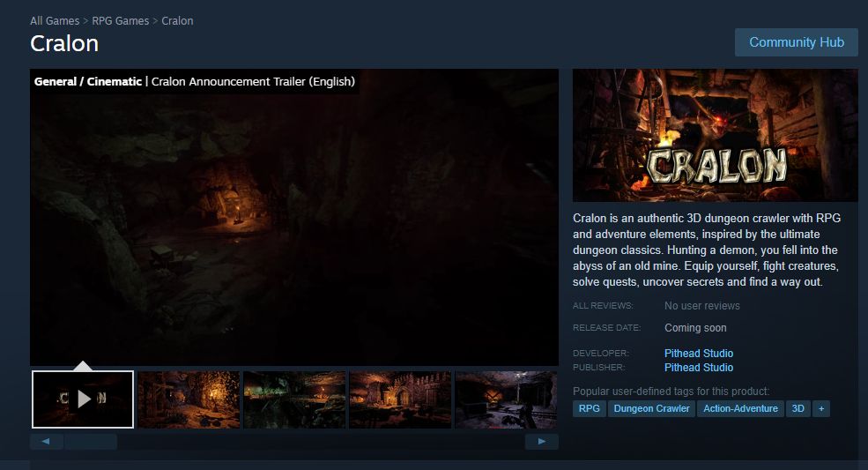The image size is (868, 470).
Task: Click the left arrow of the thumbnail strip
Action: (x=46, y=441)
